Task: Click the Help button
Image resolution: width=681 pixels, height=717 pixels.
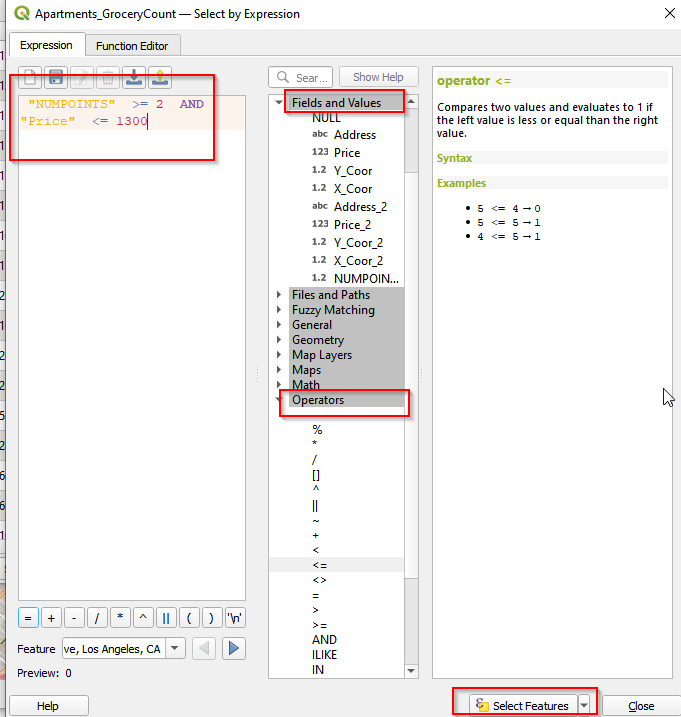Action: [48, 706]
